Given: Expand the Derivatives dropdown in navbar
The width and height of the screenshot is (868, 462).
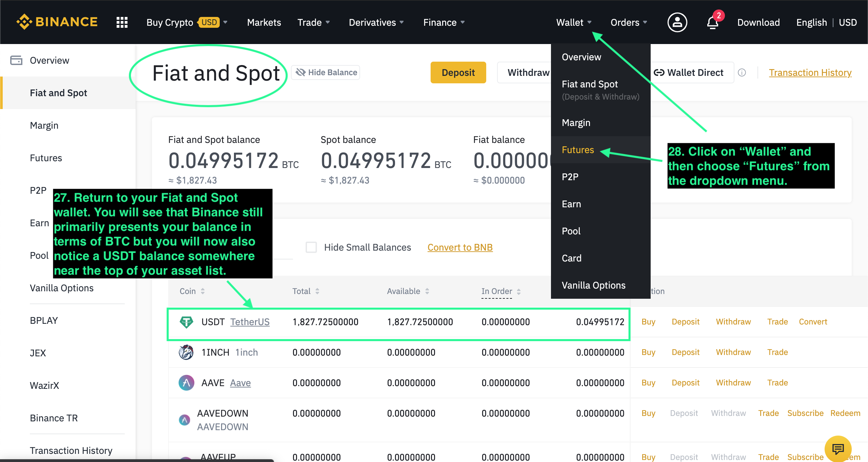Looking at the screenshot, I should (376, 22).
